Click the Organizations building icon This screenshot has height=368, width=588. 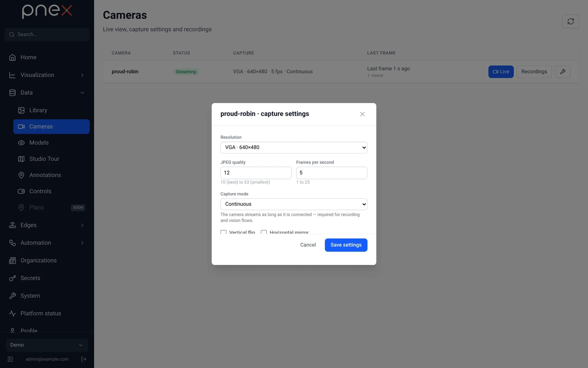12,261
